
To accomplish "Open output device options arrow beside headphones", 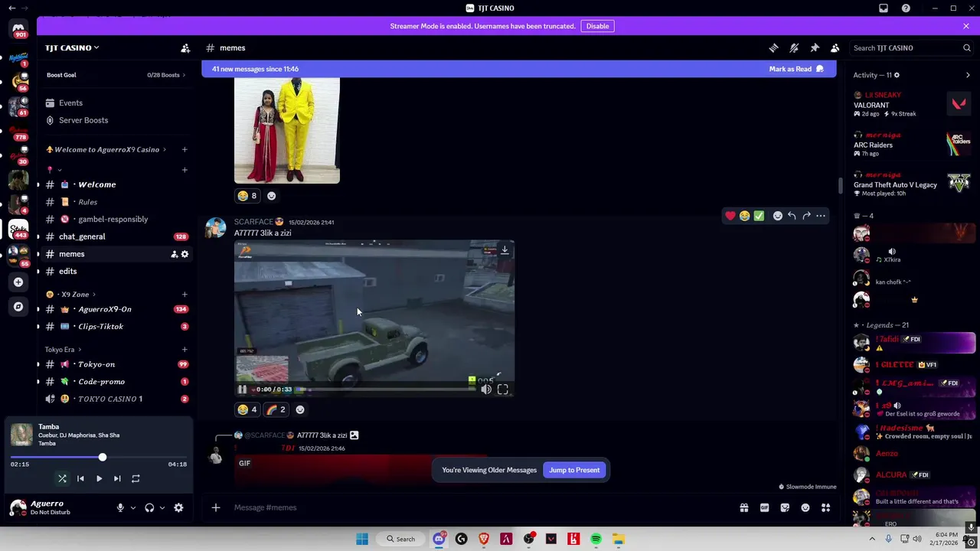I will click(x=162, y=507).
